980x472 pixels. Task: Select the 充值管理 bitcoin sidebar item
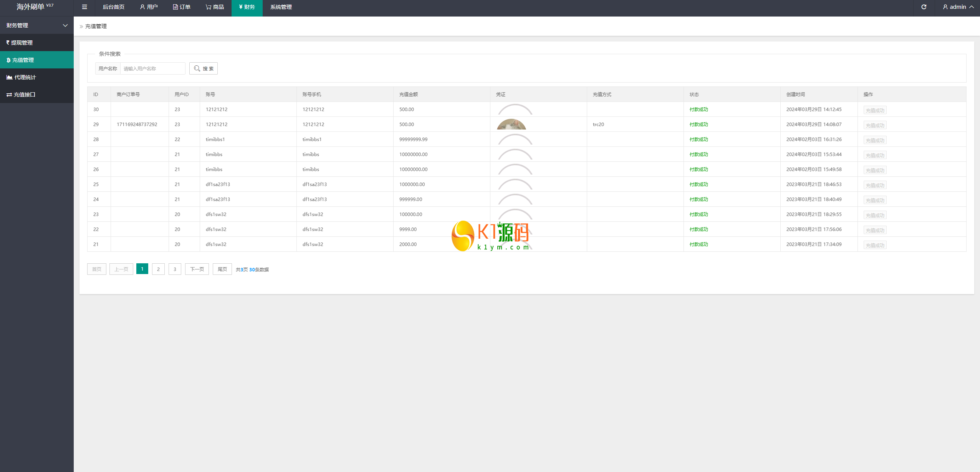tap(23, 60)
